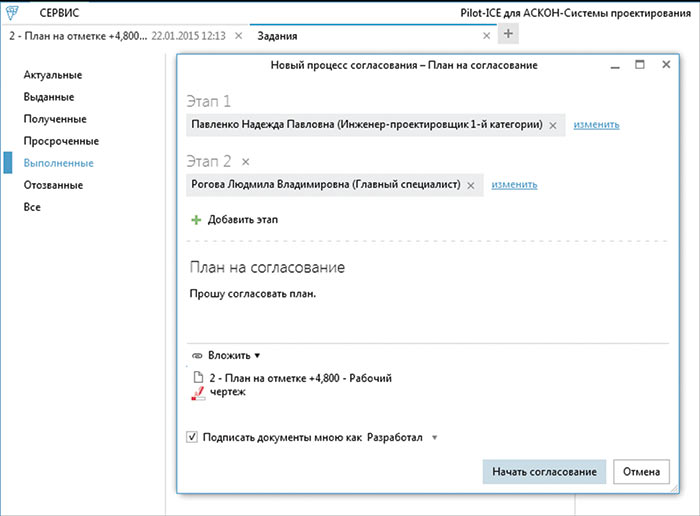700x516 pixels.
Task: Click Добавить этап to add stage
Action: coord(242,220)
